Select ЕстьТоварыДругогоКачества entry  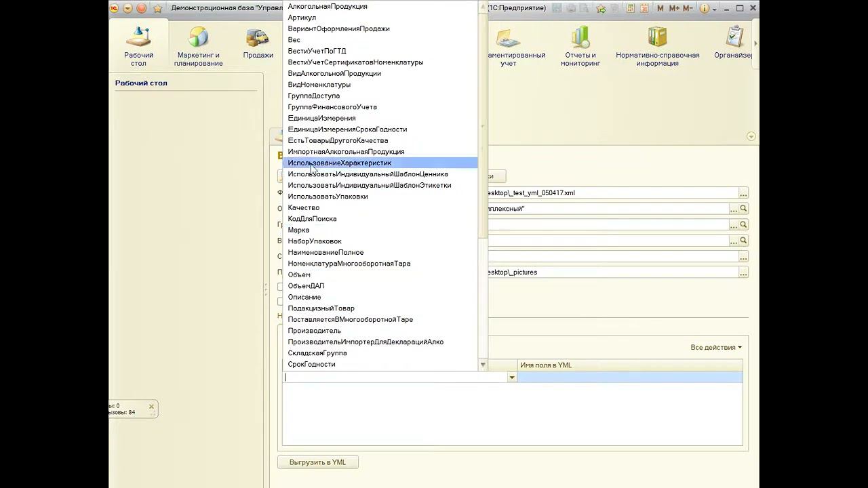[380, 140]
